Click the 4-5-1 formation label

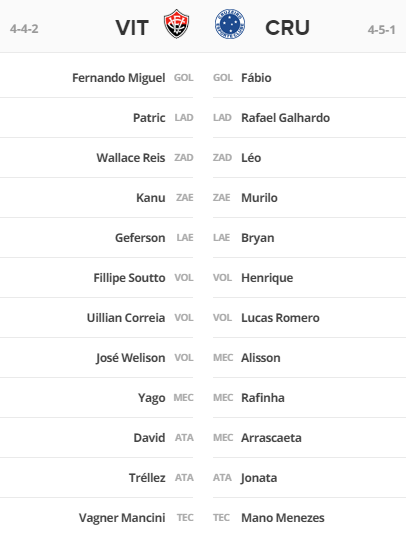point(382,30)
